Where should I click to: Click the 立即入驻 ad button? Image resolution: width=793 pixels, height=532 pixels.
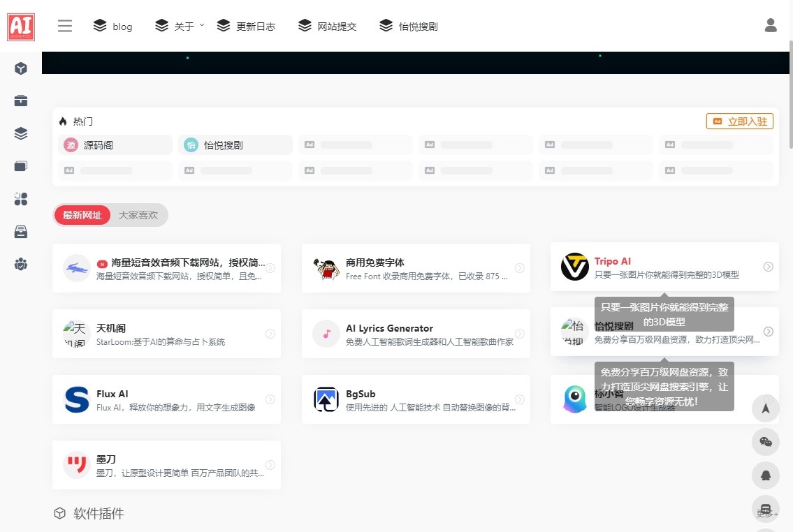[739, 121]
